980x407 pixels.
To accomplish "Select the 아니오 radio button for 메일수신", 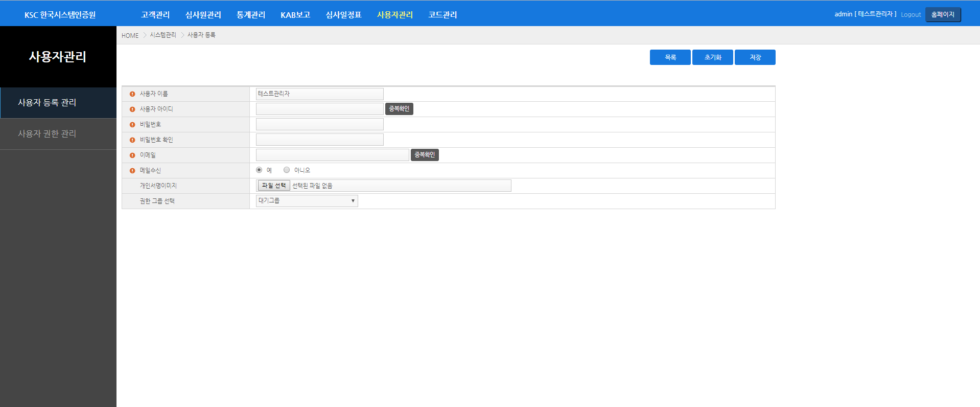I will [287, 170].
